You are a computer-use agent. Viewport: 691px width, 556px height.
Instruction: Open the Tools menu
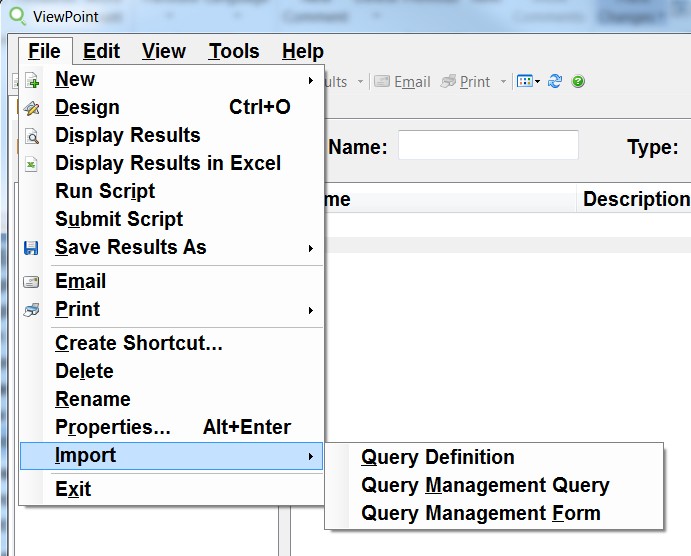coord(234,51)
